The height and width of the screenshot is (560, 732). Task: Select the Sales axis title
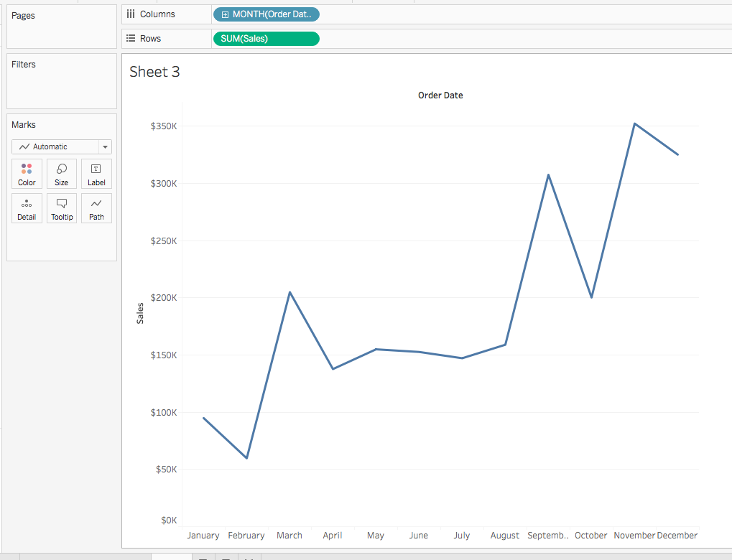click(140, 313)
